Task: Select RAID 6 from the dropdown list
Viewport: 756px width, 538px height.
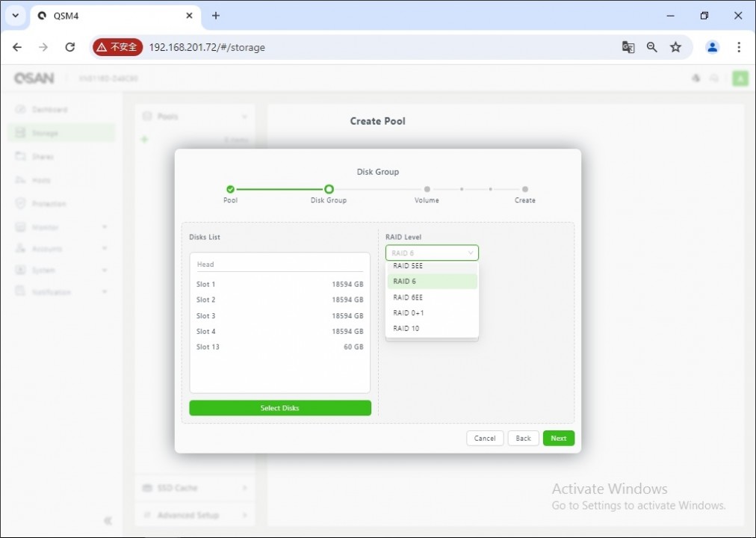Action: click(432, 282)
